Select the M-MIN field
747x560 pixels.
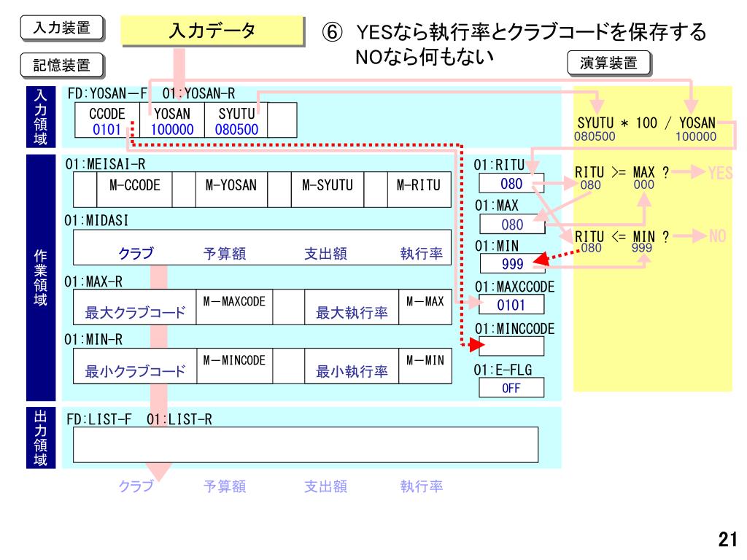(x=425, y=366)
